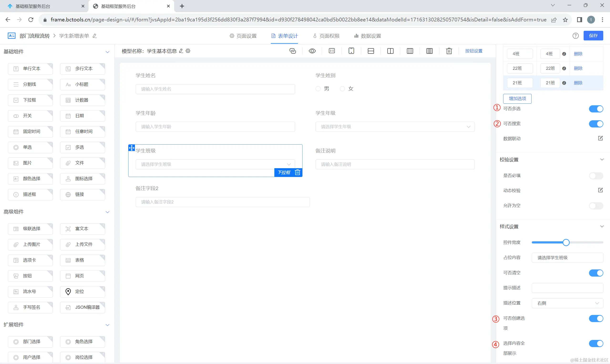Open the 学生年级 dropdown

pyautogui.click(x=395, y=127)
